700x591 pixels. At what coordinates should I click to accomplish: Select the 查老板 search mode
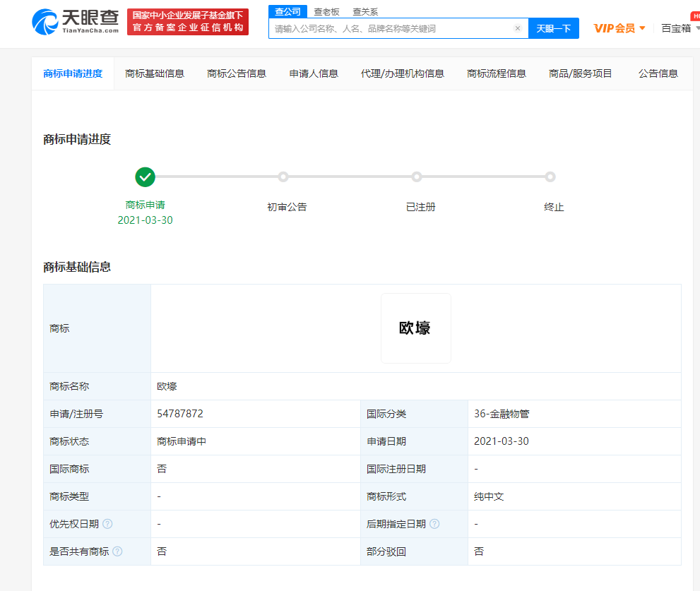coord(326,11)
